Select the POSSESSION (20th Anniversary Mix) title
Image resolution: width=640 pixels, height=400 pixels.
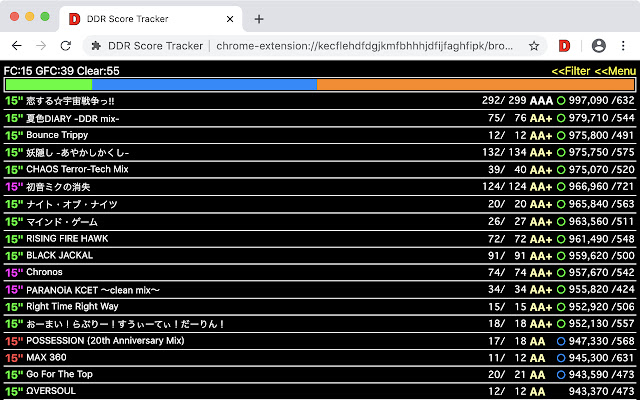[105, 341]
